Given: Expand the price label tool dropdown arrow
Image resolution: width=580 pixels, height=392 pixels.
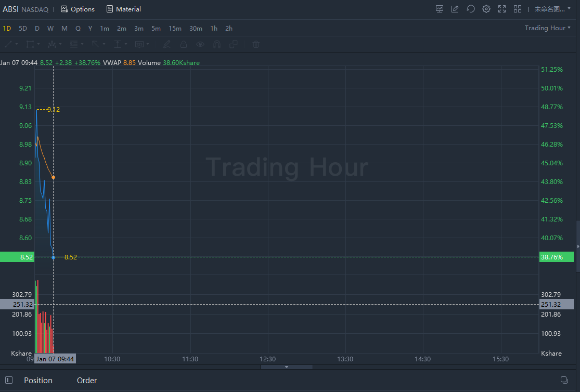Looking at the screenshot, I should [x=148, y=44].
